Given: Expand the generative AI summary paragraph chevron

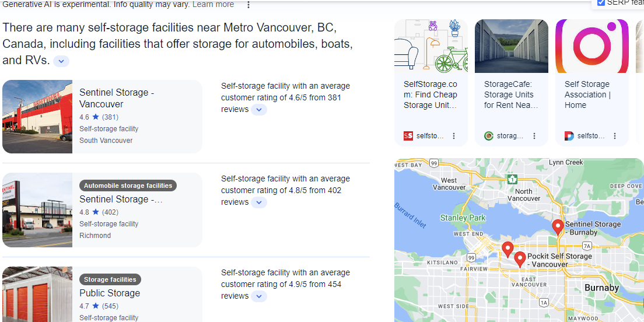Looking at the screenshot, I should (x=61, y=61).
